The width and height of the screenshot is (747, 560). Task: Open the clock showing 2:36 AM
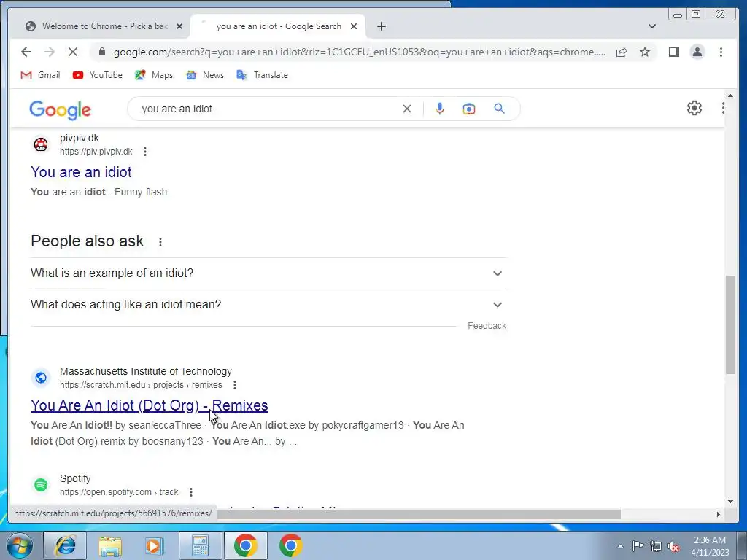click(x=710, y=546)
